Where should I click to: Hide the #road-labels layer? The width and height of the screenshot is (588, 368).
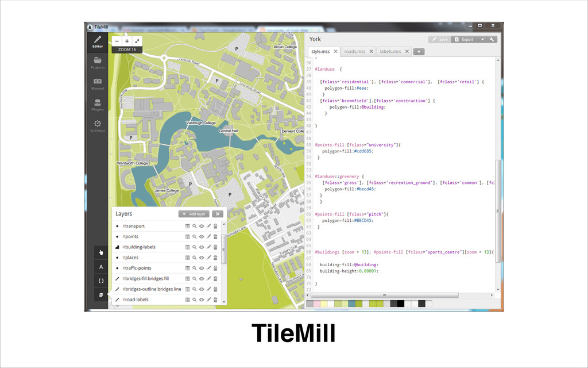pyautogui.click(x=202, y=300)
